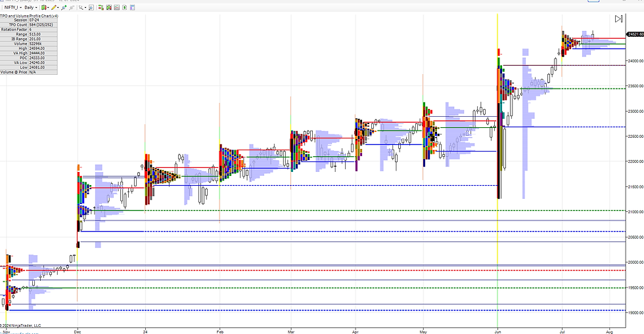Screen dimensions: 644x334
Task: Expand the chart style dropdown arrow
Action: point(48,7)
